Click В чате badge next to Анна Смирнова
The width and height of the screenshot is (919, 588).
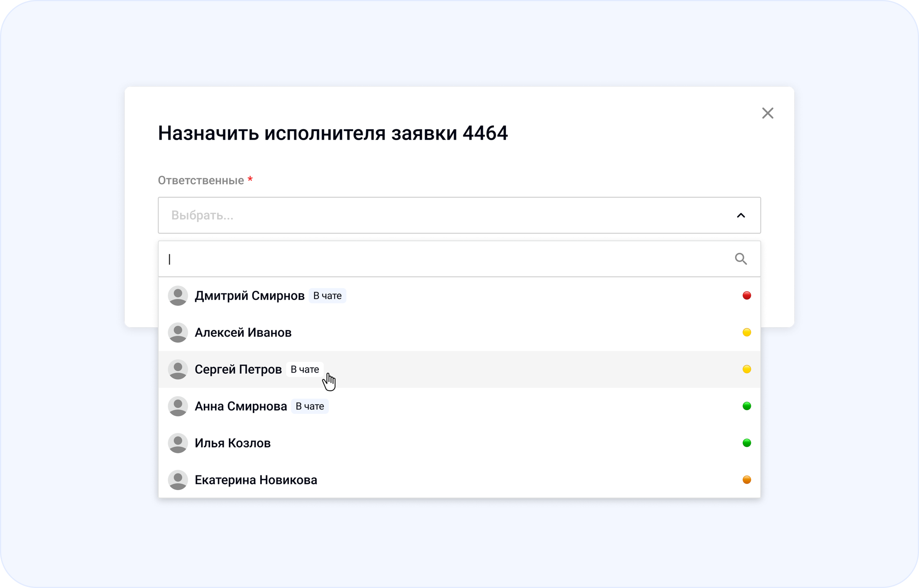pyautogui.click(x=310, y=406)
